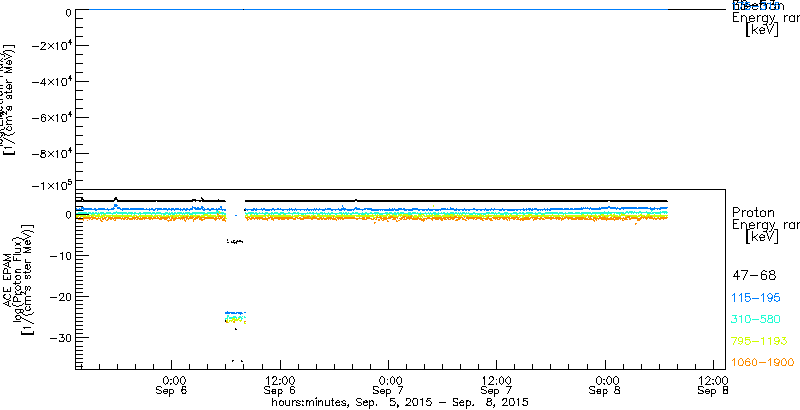Click the 'ACE EPAM' vertical axis title
This screenshot has height=410, width=800.
[9, 278]
